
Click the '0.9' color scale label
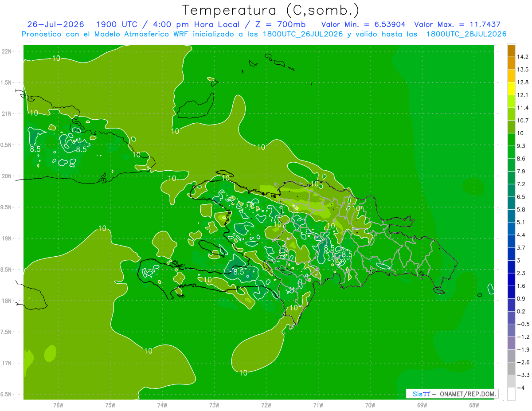coord(521,299)
